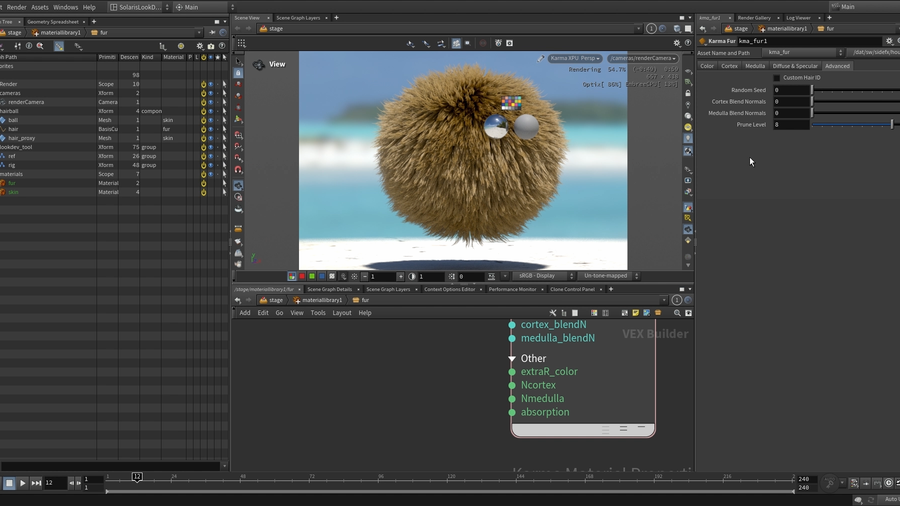Image resolution: width=900 pixels, height=506 pixels.
Task: Click the play button in the timeline
Action: click(22, 483)
